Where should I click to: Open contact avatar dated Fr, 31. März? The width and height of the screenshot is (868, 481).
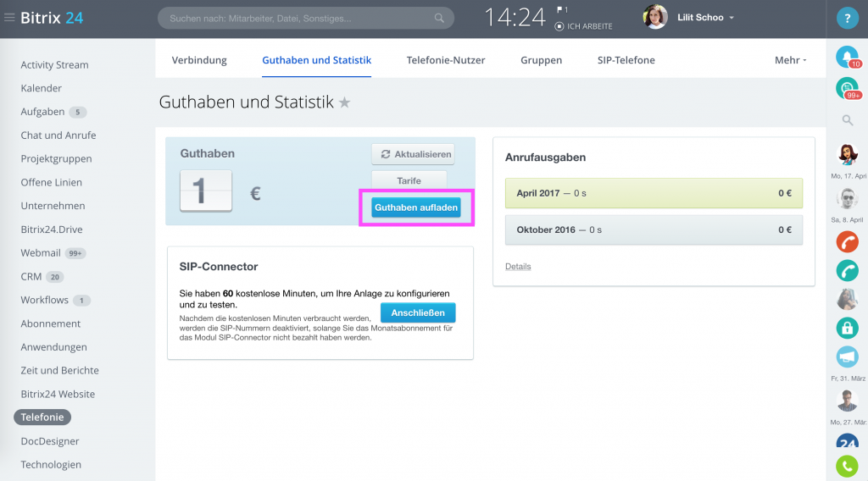848,400
